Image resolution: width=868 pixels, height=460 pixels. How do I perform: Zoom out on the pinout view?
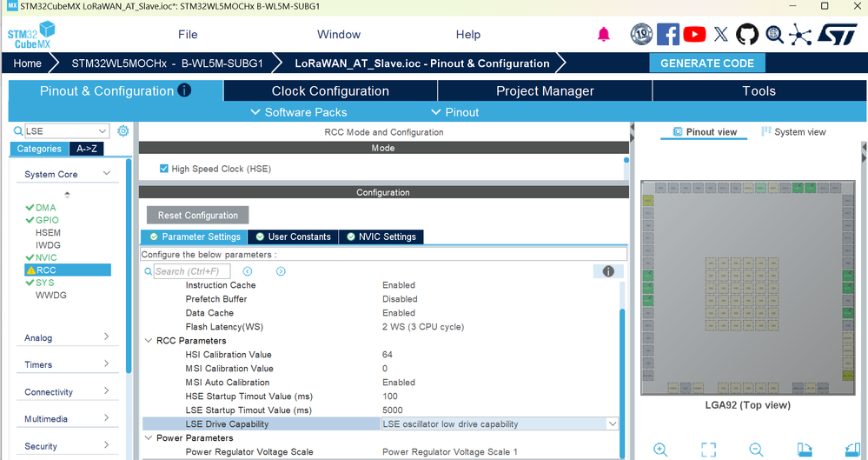coord(756,449)
